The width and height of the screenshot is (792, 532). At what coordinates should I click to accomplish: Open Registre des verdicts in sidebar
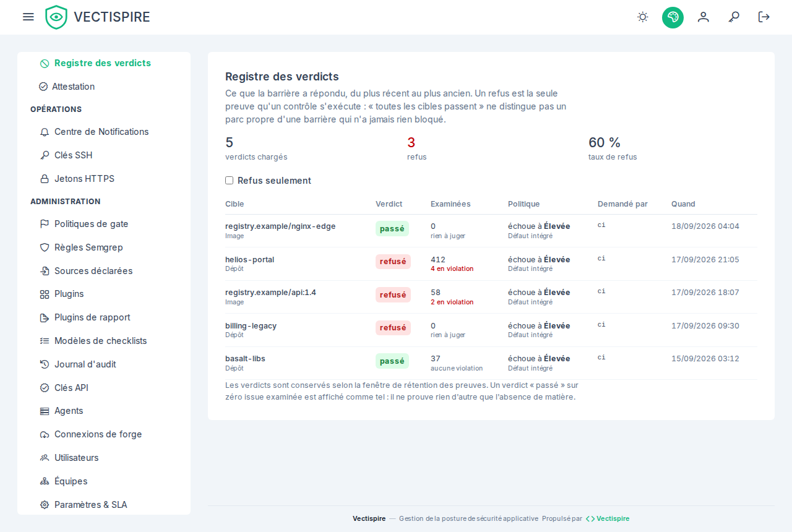tap(103, 63)
